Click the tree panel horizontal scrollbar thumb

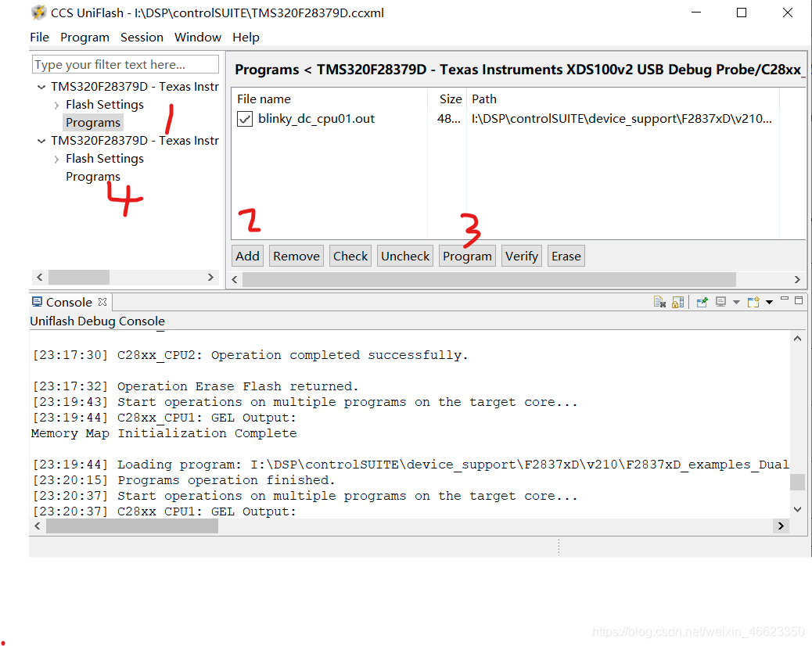79,278
